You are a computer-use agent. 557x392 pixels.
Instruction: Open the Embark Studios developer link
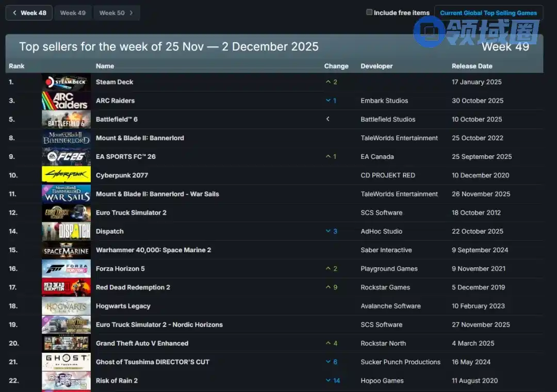click(384, 101)
